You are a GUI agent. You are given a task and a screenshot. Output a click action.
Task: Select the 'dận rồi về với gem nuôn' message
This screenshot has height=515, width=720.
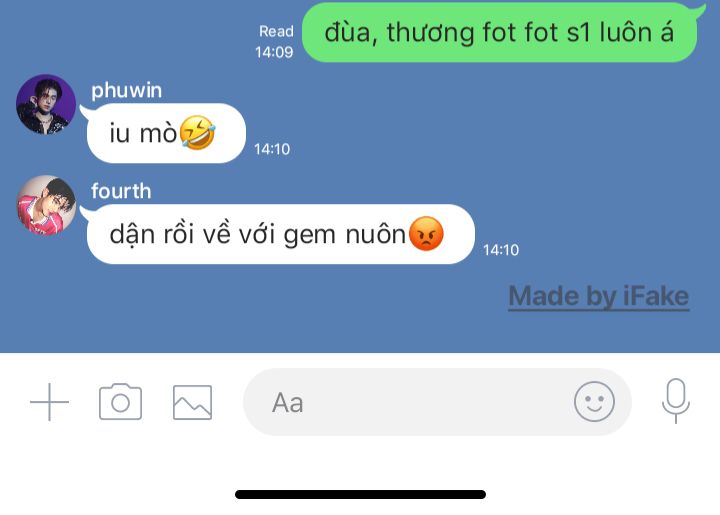pyautogui.click(x=281, y=234)
